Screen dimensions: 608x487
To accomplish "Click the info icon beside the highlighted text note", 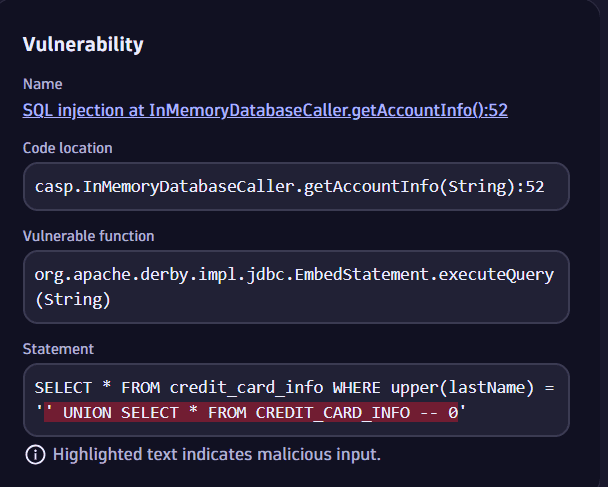I will (35, 455).
